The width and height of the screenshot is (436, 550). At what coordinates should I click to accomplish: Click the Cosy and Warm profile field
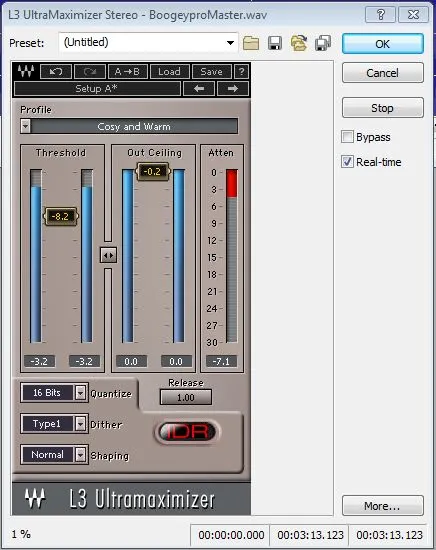(134, 126)
